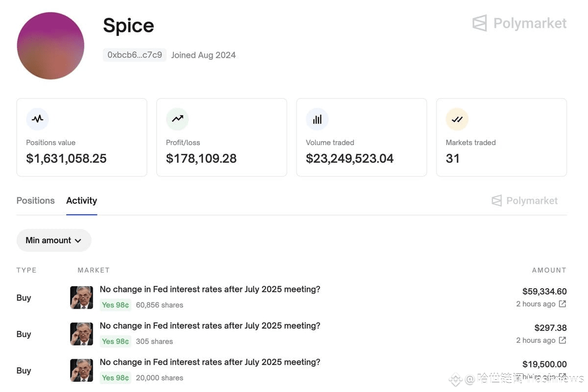Open the 60,856 shares Fed market link
This screenshot has width=588, height=392.
click(x=210, y=289)
